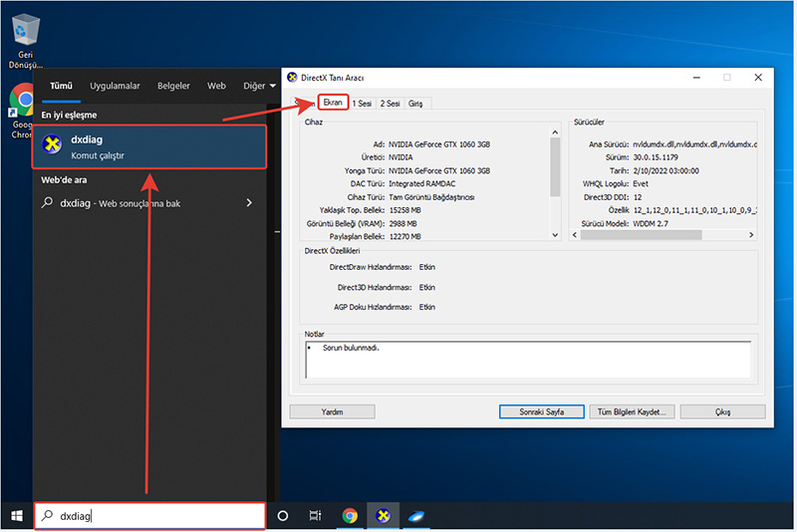Launch Google Chrome from the taskbar
797x532 pixels.
click(350, 515)
